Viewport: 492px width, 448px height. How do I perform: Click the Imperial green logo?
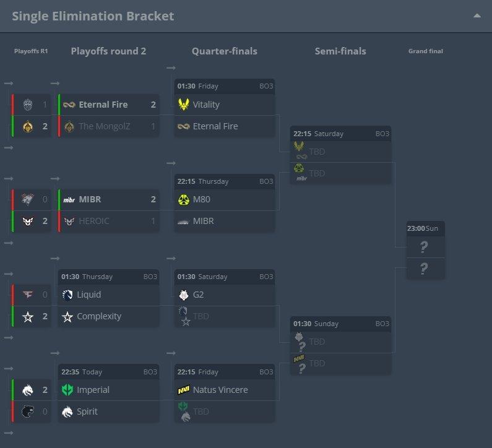click(x=67, y=390)
